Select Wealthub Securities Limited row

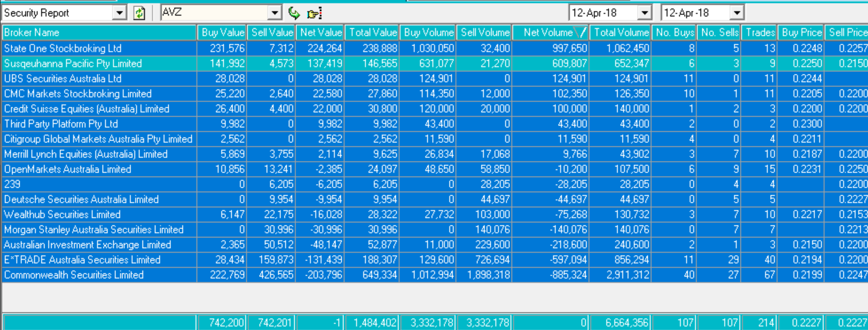coord(435,215)
